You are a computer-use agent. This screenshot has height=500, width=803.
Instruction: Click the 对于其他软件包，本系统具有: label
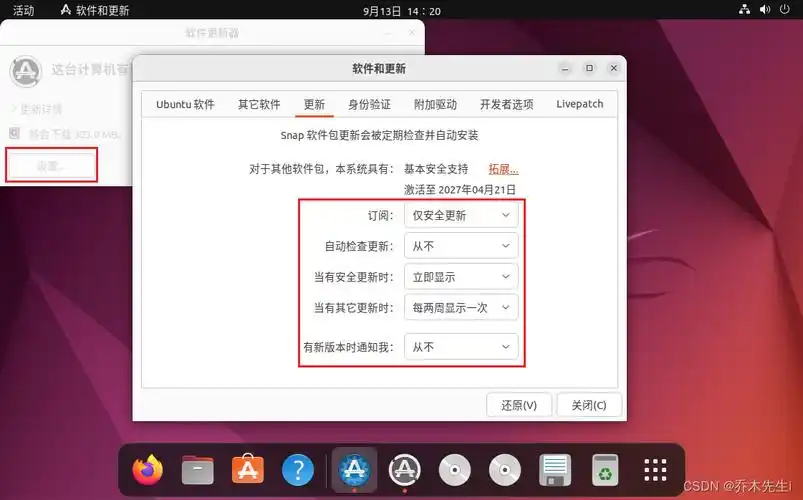point(322,169)
